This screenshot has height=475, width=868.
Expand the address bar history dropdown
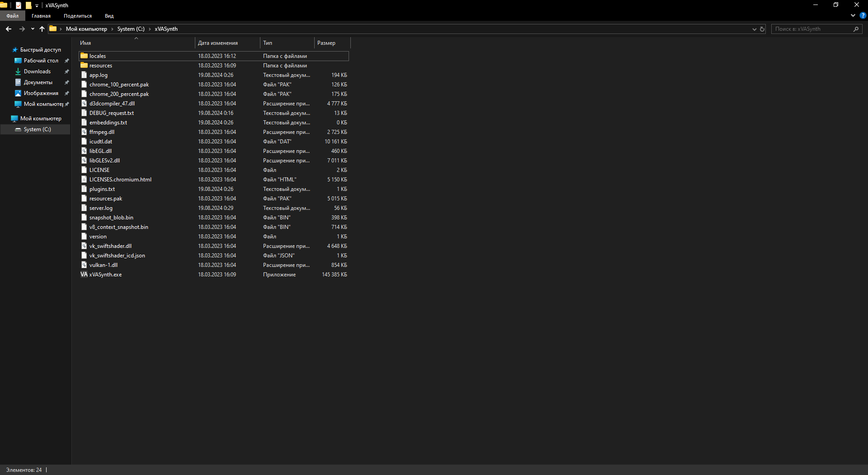754,29
